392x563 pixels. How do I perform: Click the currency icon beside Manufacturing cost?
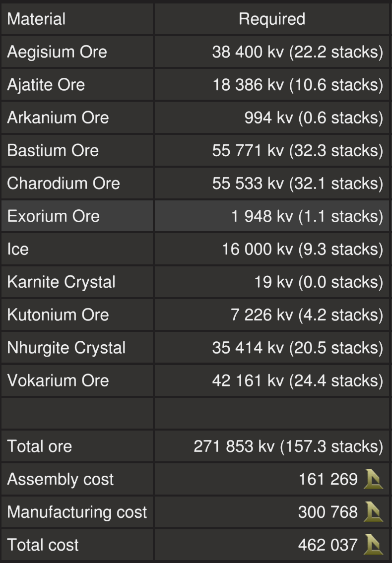click(x=373, y=512)
